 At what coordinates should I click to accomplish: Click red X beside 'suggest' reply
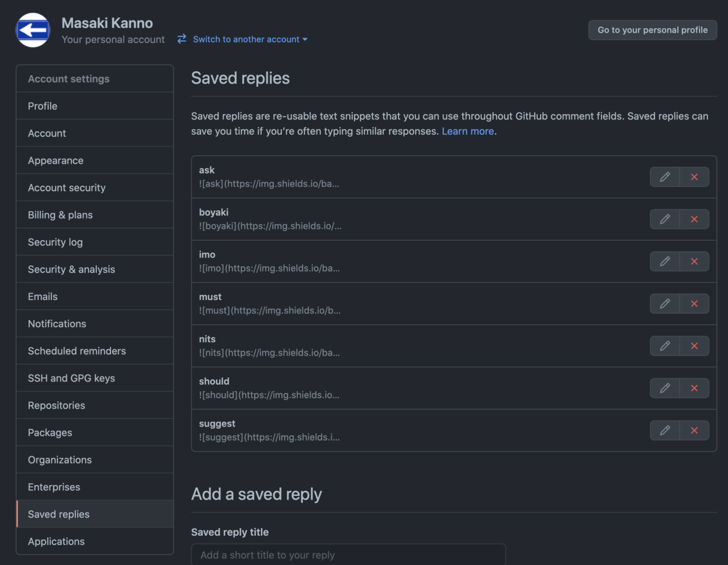coord(695,430)
